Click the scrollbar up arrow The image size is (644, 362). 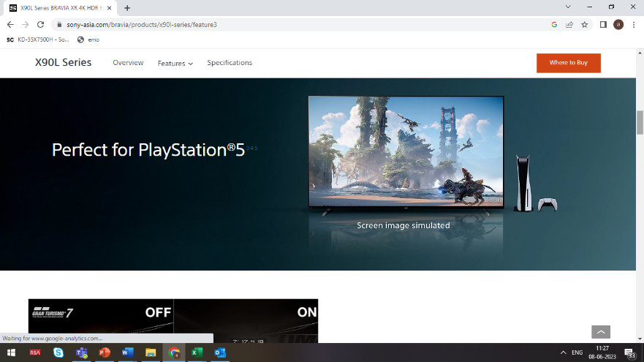pos(640,53)
